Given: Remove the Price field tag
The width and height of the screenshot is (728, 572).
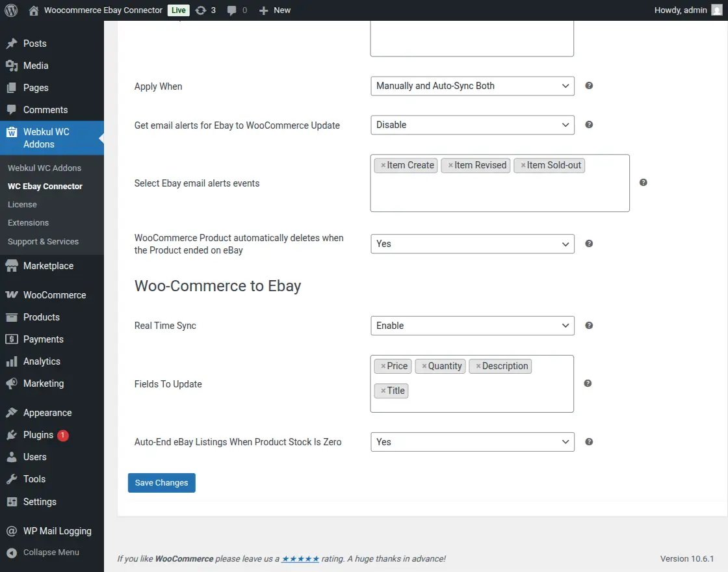Looking at the screenshot, I should [383, 367].
